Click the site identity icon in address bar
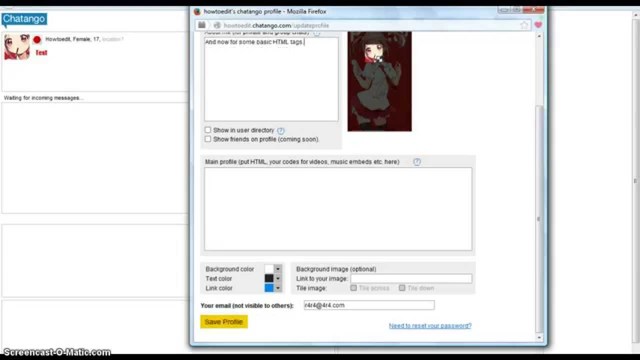 click(217, 25)
